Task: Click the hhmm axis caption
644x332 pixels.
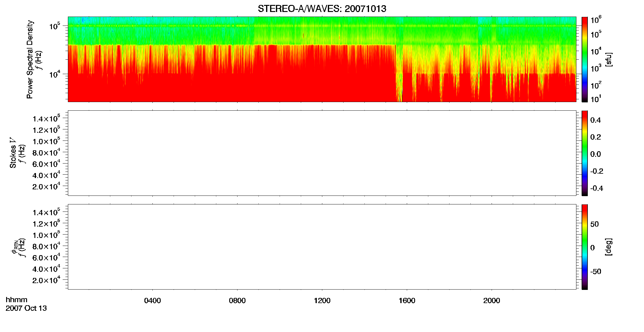Action: click(17, 300)
